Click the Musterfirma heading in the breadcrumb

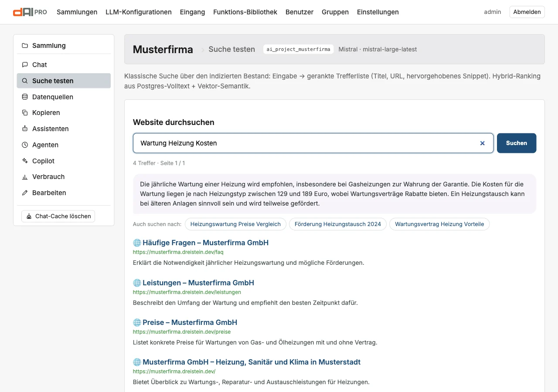click(x=163, y=50)
